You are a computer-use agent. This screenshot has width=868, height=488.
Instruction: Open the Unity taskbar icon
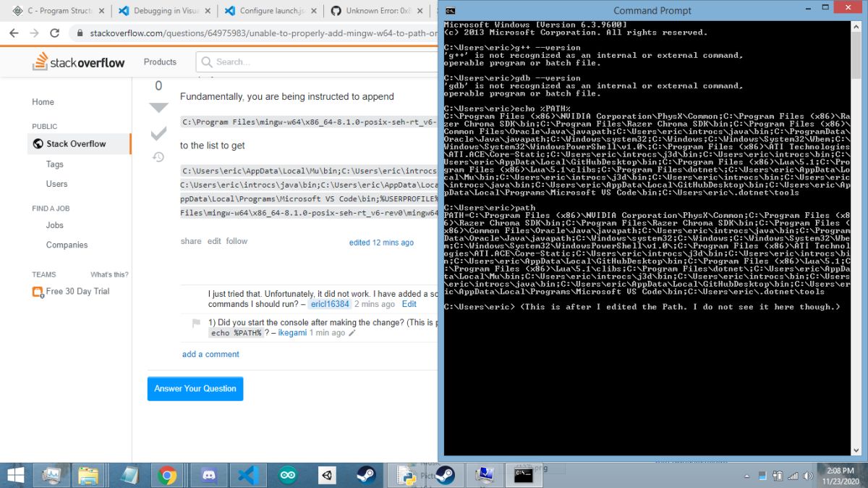coord(328,476)
